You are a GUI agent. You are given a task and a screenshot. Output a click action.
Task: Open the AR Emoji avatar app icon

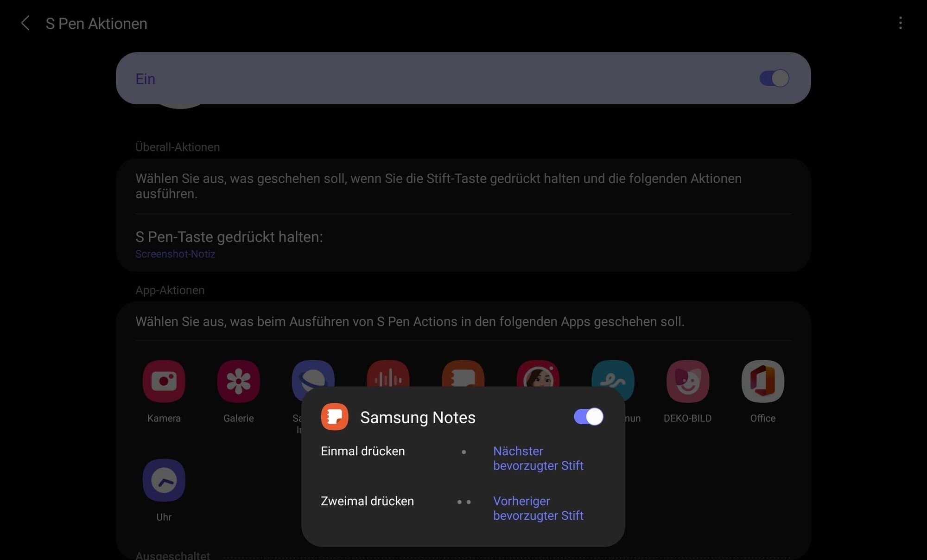[x=538, y=374]
